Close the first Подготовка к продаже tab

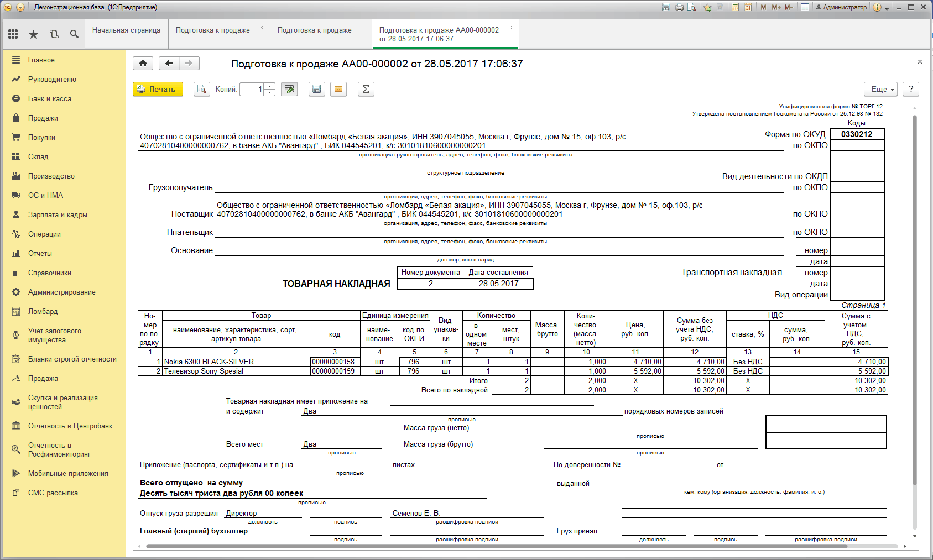pyautogui.click(x=261, y=28)
